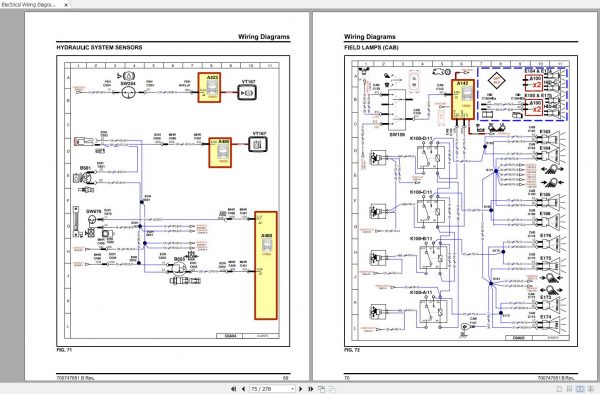Click the previous view icon in bottom bar
Viewport: 600px width, 394px height.
pos(321,389)
